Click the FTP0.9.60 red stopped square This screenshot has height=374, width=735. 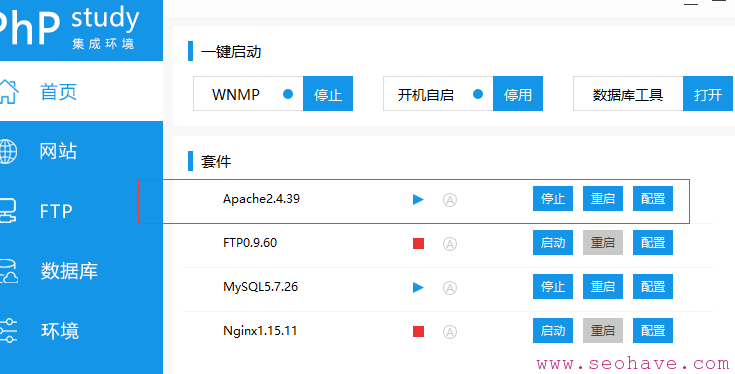click(x=418, y=244)
